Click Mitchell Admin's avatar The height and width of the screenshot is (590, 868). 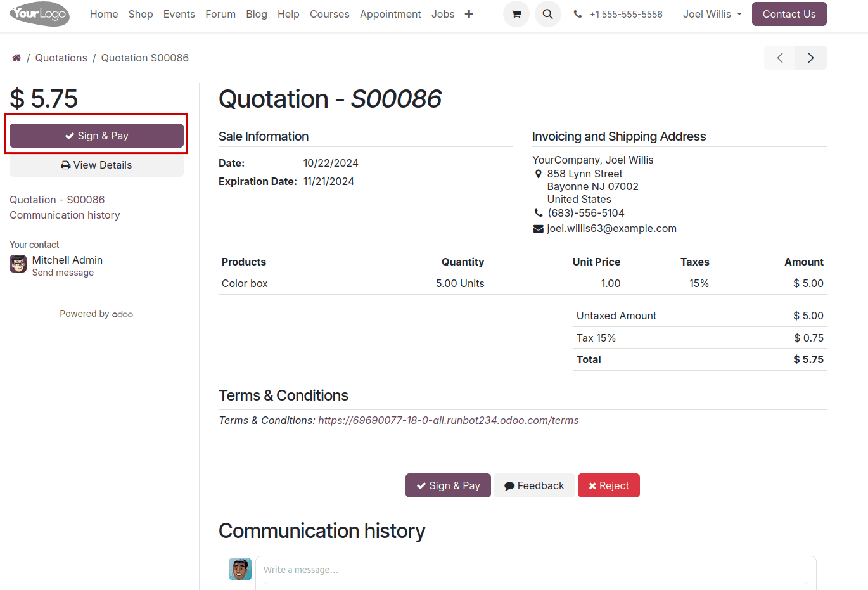click(18, 264)
